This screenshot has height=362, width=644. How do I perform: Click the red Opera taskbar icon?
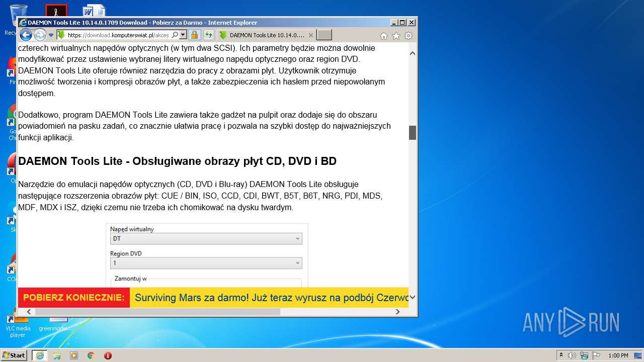point(108,355)
